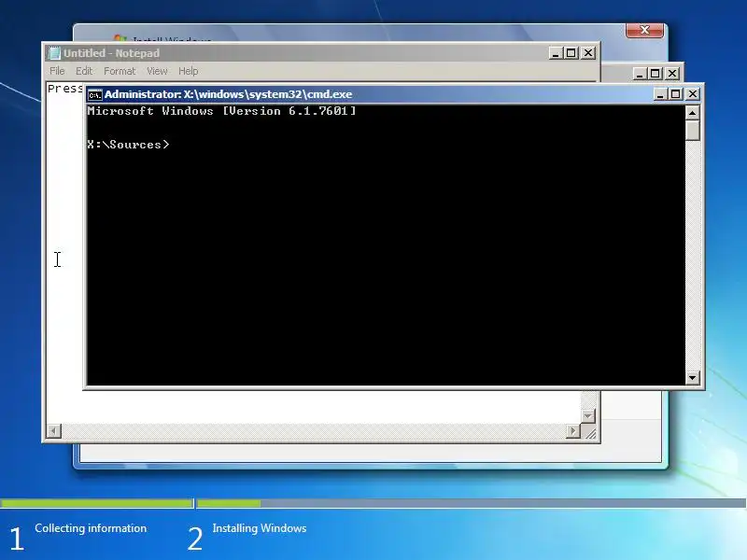Maximize the Untitled - Notepad window

pyautogui.click(x=571, y=53)
